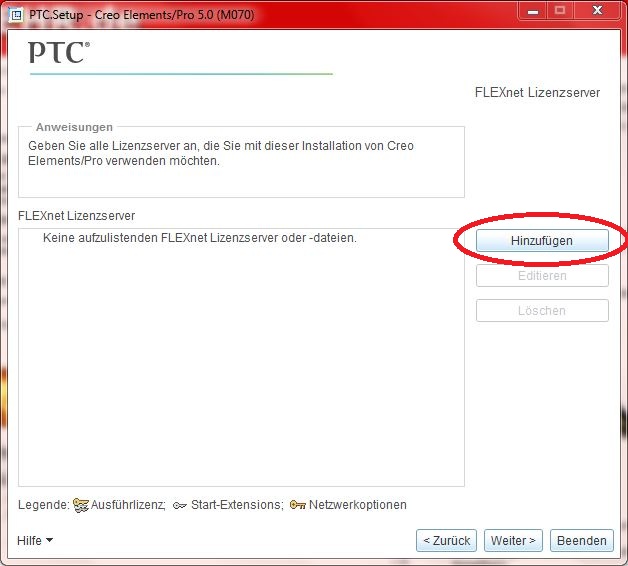The width and height of the screenshot is (628, 566).
Task: Proceed with the Weiter button
Action: click(x=513, y=540)
